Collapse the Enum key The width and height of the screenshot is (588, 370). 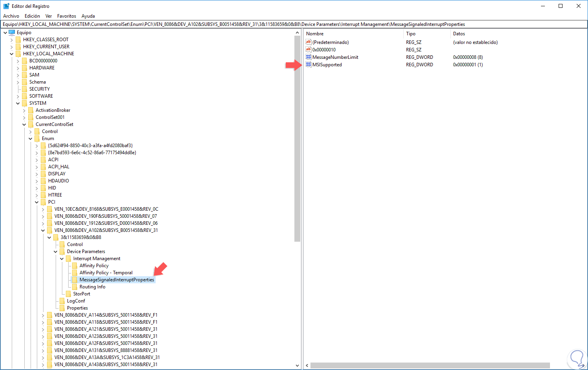pos(30,139)
